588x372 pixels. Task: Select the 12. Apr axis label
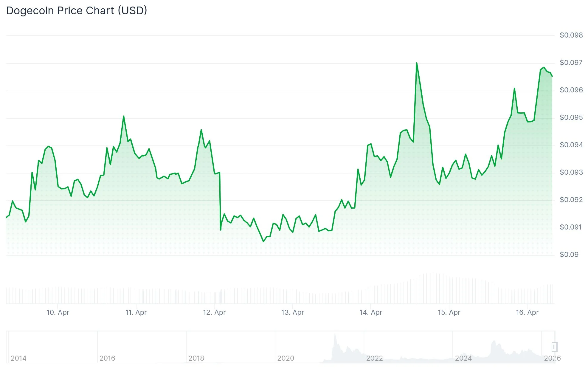(x=214, y=312)
